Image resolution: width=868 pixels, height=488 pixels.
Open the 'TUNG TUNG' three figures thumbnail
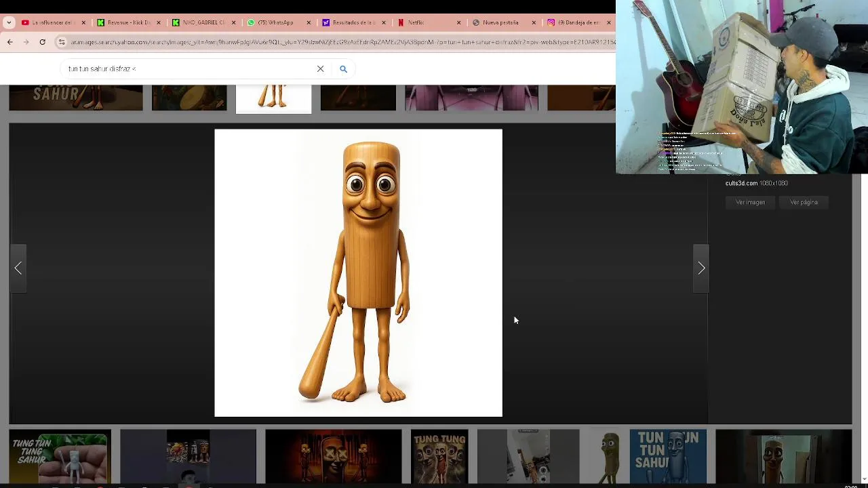point(439,456)
